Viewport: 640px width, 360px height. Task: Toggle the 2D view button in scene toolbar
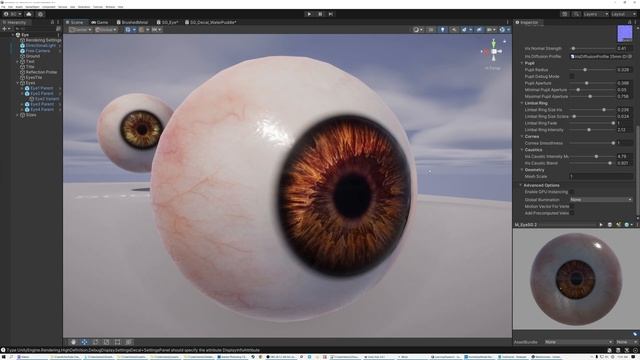point(431,30)
